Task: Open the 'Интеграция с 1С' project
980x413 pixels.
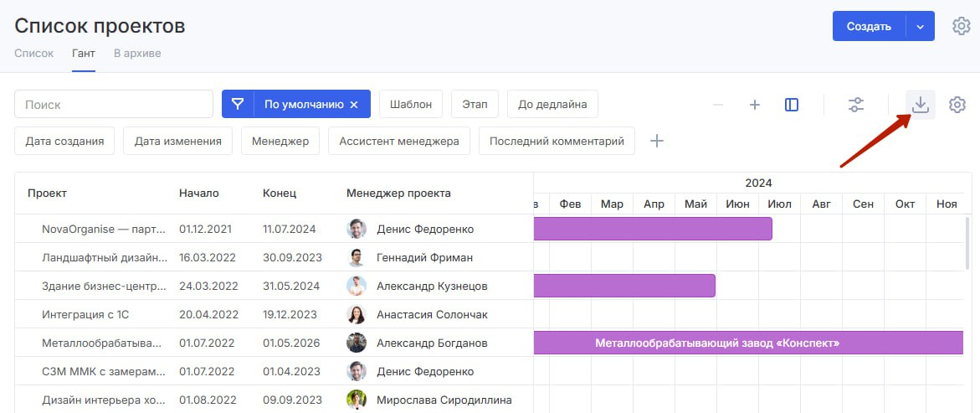Action: (85, 314)
